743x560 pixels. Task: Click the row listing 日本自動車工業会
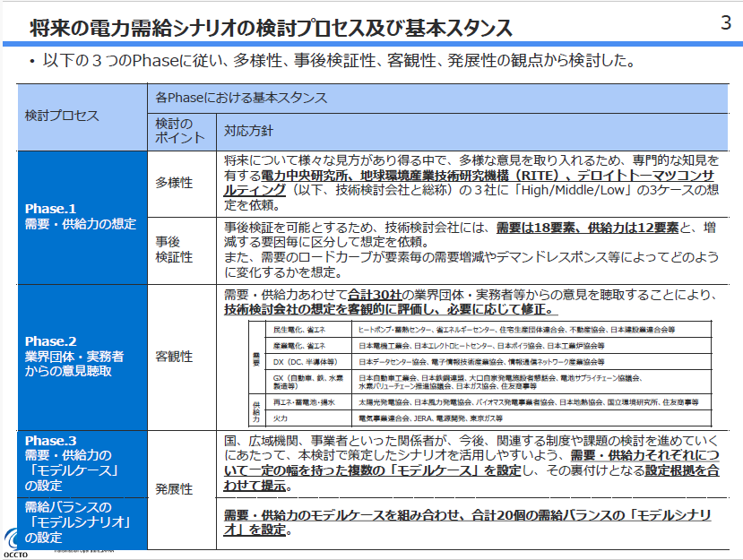[x=531, y=383]
